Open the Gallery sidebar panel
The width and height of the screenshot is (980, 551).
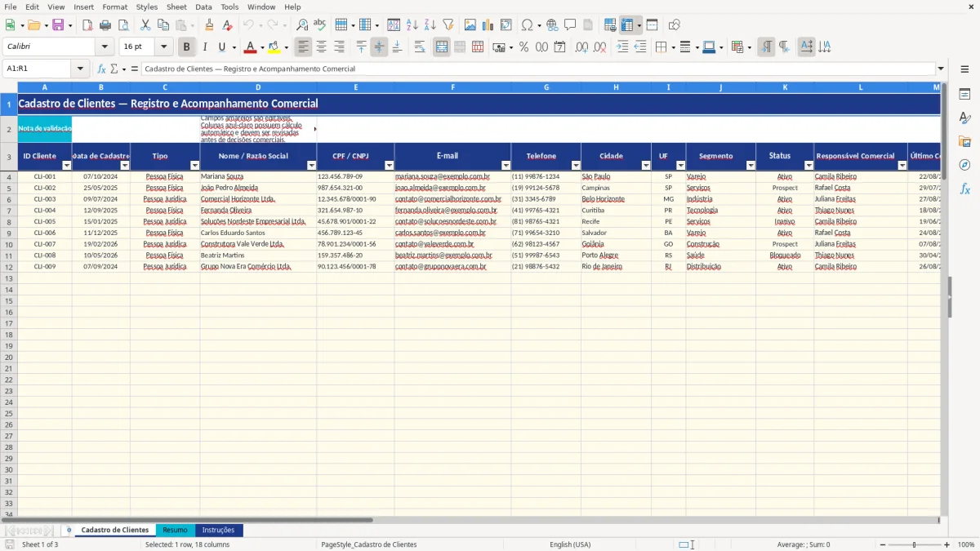click(964, 142)
